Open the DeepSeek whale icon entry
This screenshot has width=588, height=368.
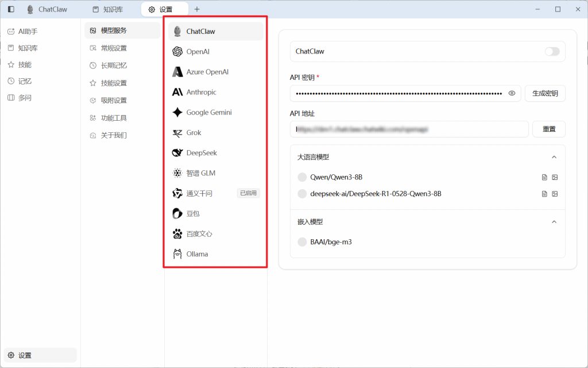click(177, 153)
